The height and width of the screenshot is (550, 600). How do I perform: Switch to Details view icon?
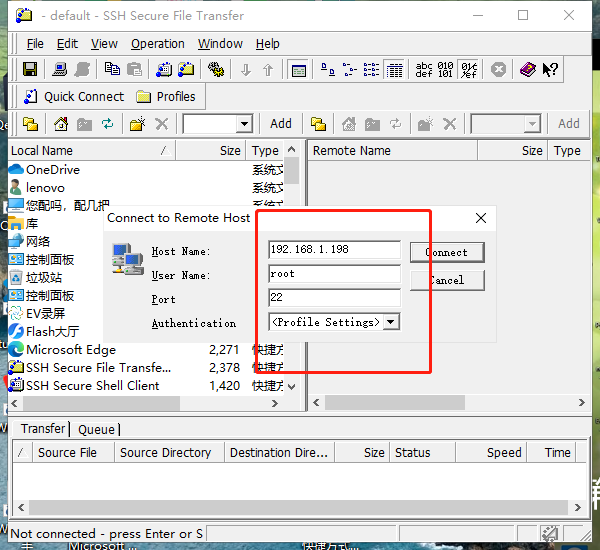pyautogui.click(x=394, y=70)
